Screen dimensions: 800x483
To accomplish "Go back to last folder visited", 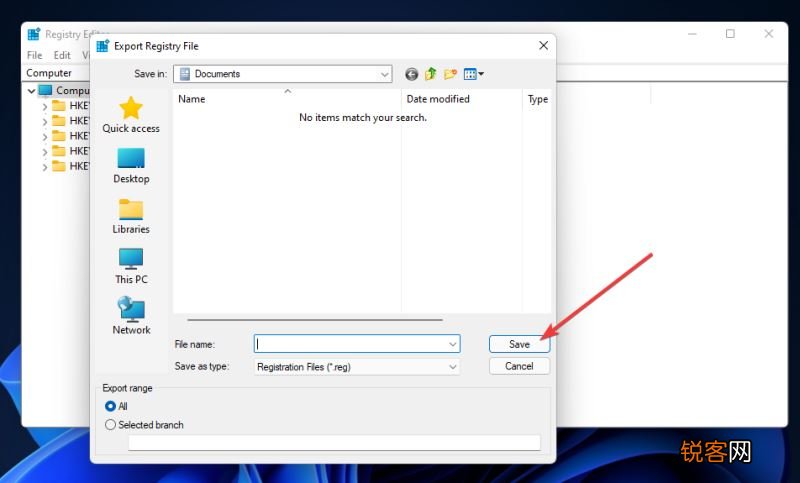I will (411, 74).
